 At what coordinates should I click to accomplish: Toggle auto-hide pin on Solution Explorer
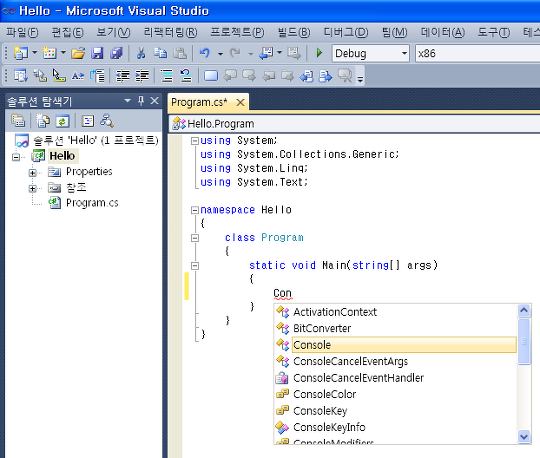(x=141, y=101)
